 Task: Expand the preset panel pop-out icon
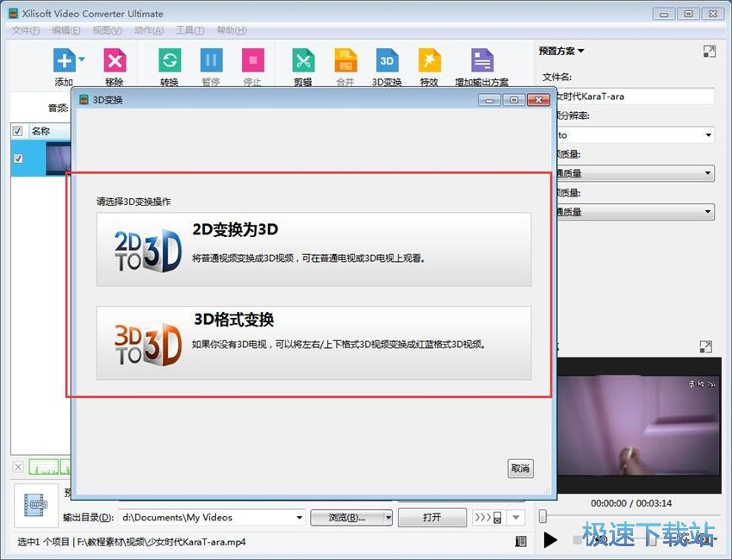click(x=709, y=52)
